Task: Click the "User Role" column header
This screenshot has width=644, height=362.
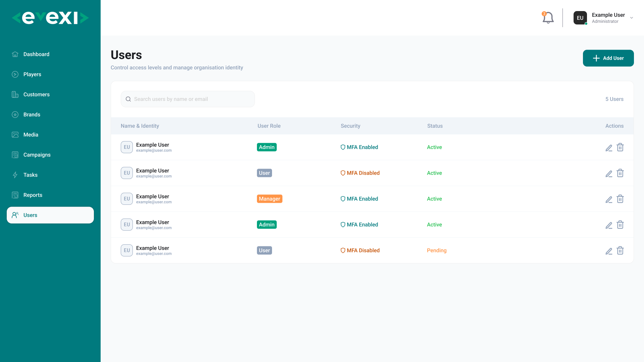Action: (x=269, y=126)
